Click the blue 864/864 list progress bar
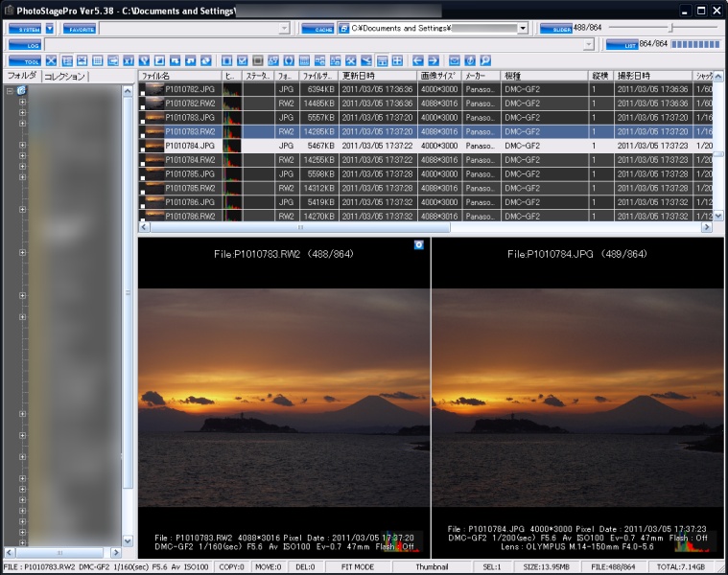 [x=695, y=44]
